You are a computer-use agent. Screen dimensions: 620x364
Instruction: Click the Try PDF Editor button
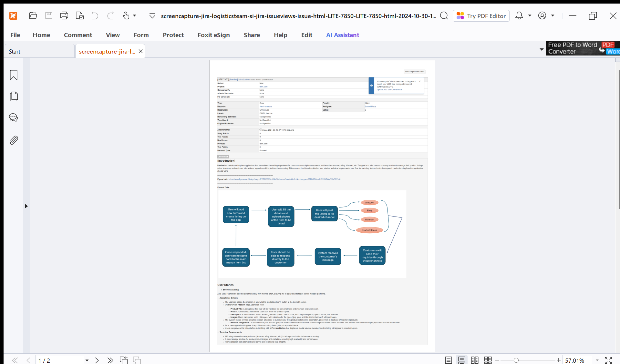[481, 16]
